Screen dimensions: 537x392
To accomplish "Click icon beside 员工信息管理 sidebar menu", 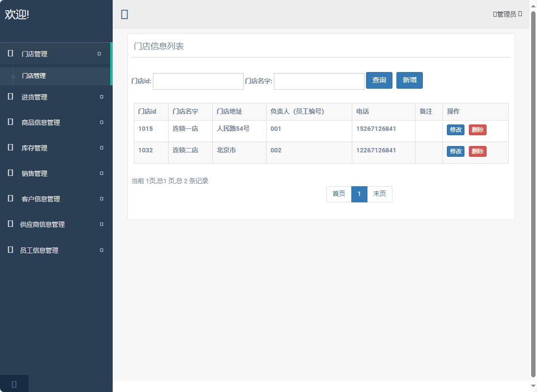I will point(11,249).
